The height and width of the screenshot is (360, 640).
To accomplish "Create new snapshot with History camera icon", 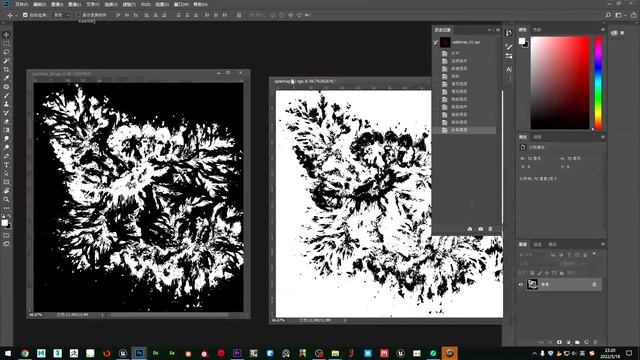I will (480, 229).
